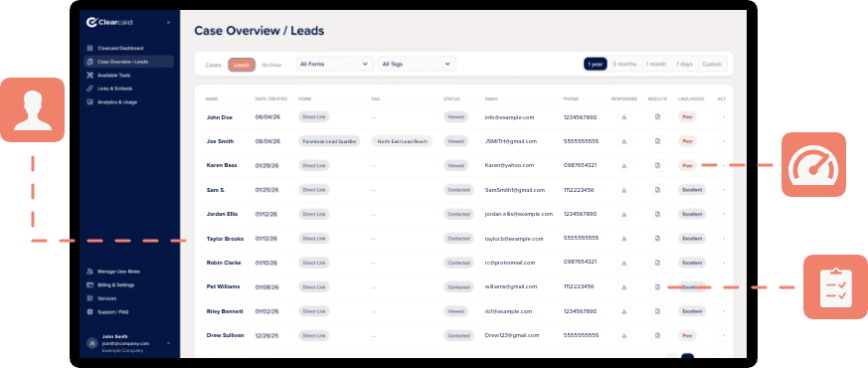Select the 3 months time range
Image resolution: width=868 pixels, height=368 pixels.
click(624, 65)
